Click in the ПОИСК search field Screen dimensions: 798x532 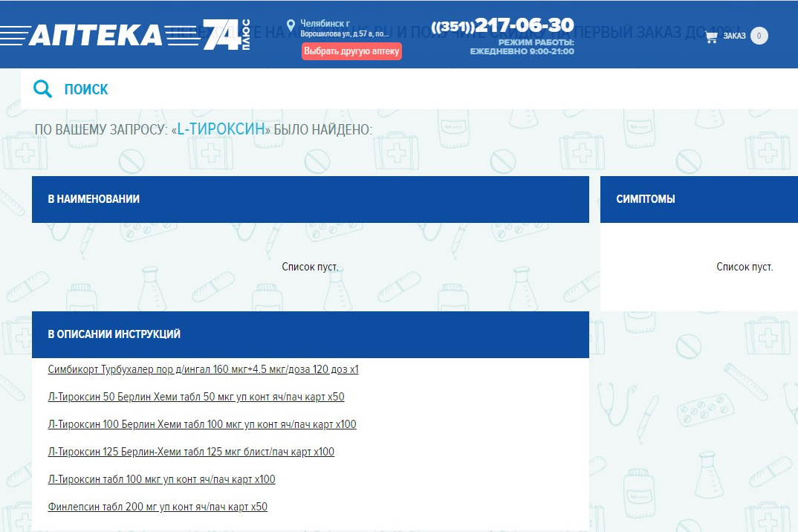coord(409,88)
